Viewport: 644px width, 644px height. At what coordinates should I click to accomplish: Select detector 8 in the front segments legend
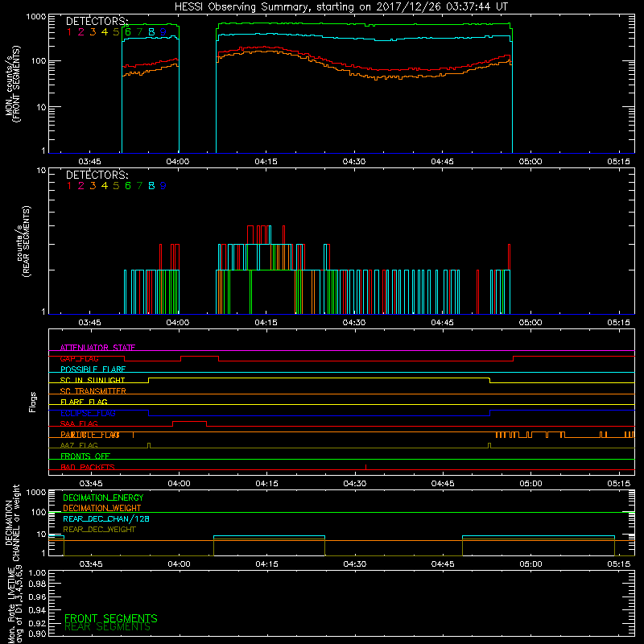pyautogui.click(x=151, y=32)
